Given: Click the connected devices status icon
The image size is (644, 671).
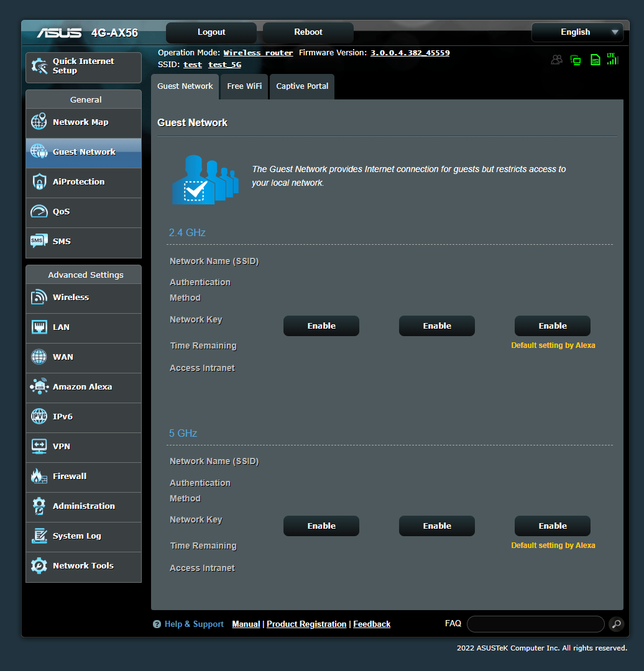Looking at the screenshot, I should pos(576,60).
